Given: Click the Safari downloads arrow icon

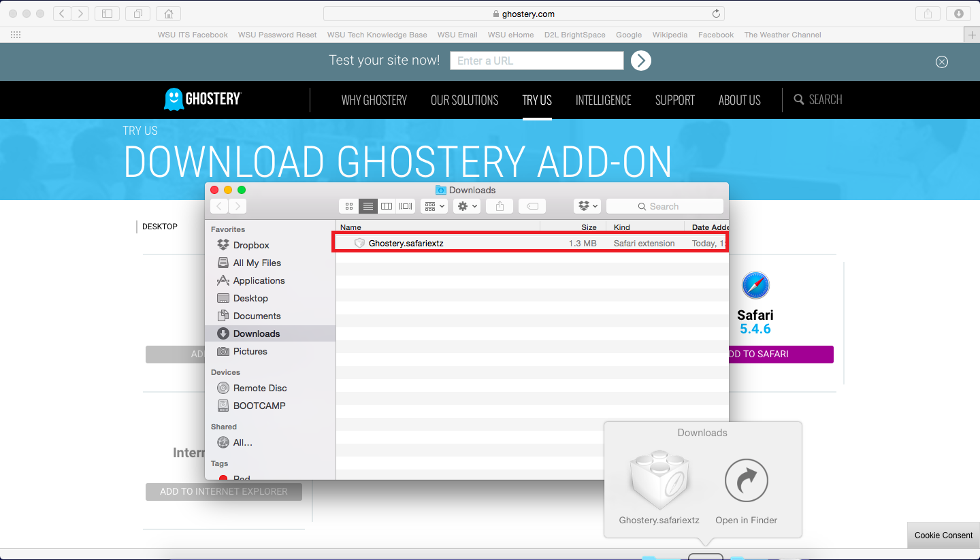Looking at the screenshot, I should (x=958, y=14).
